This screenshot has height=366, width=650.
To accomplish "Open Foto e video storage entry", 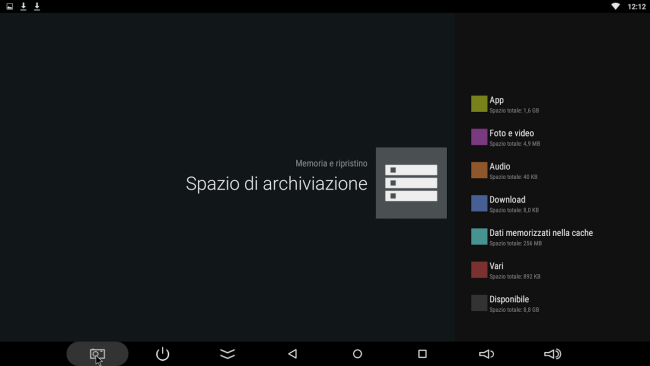I will (552, 137).
